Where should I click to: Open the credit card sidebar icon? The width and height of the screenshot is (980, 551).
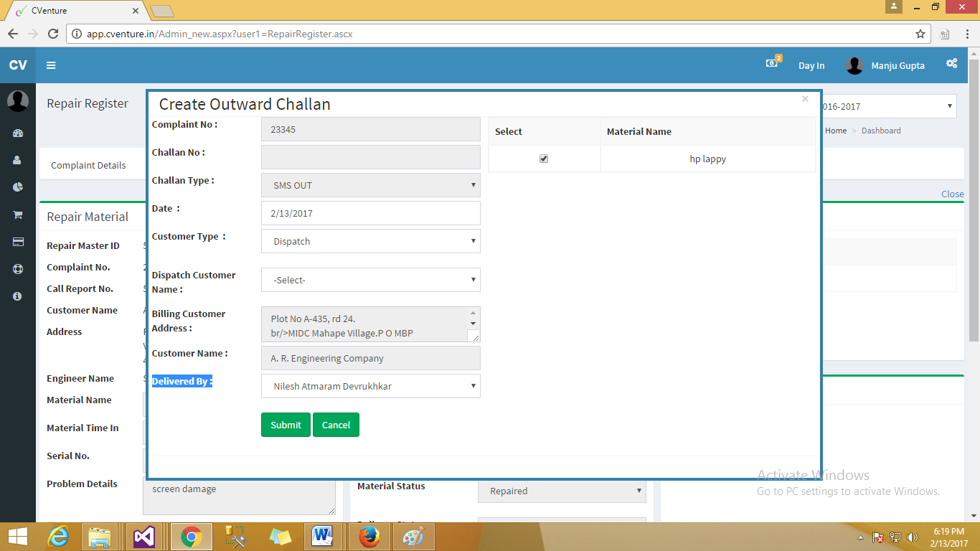[18, 242]
